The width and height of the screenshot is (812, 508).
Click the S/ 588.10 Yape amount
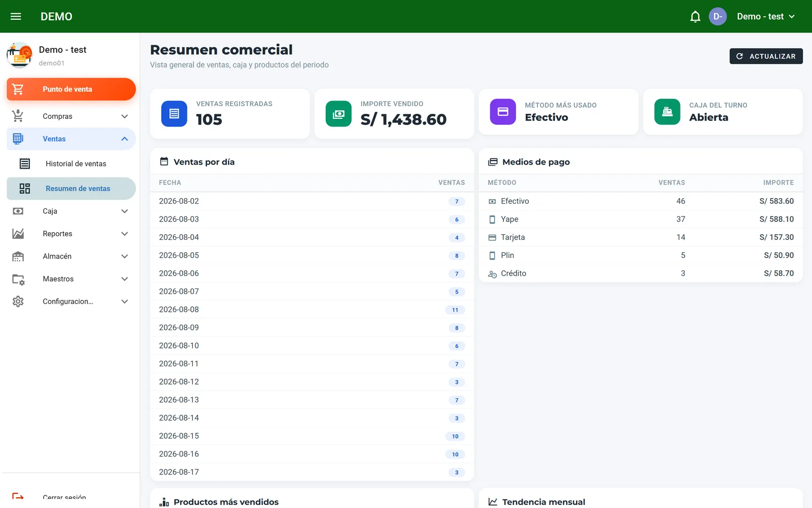coord(776,219)
